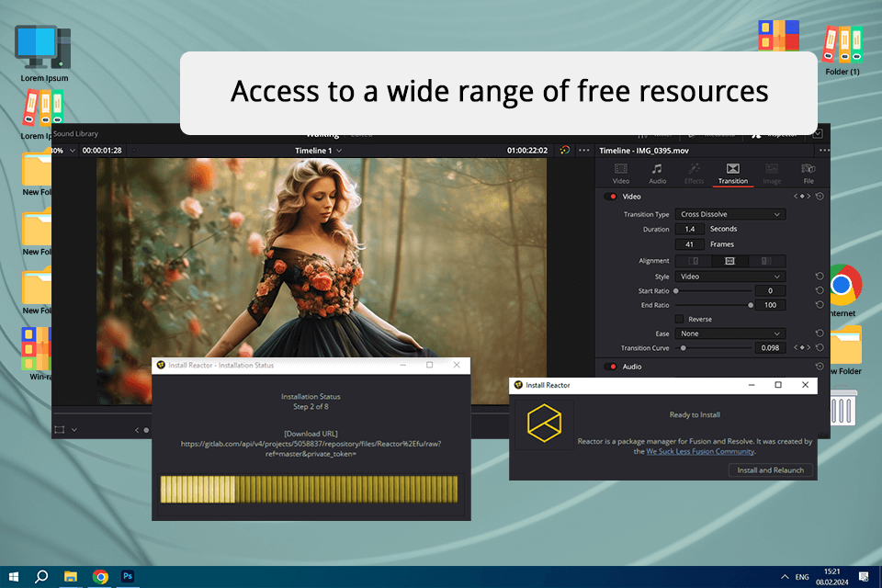Open the Style dropdown
The height and width of the screenshot is (588, 882).
[x=729, y=277]
